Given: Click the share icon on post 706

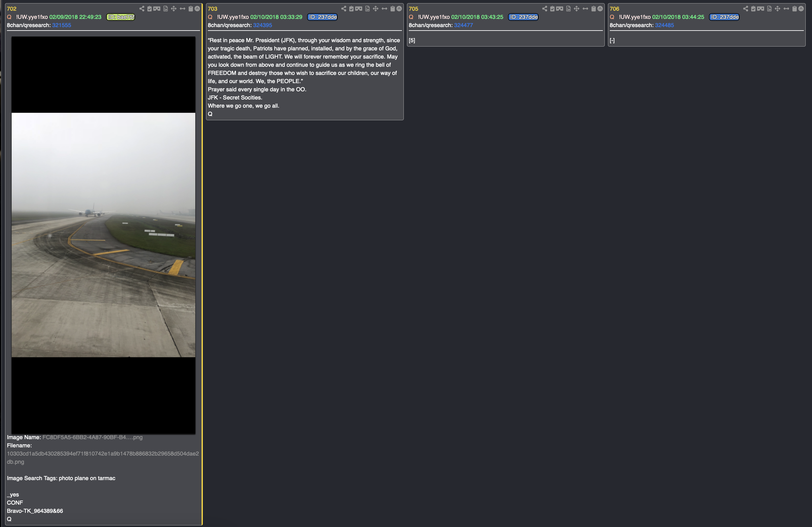Looking at the screenshot, I should (x=746, y=8).
